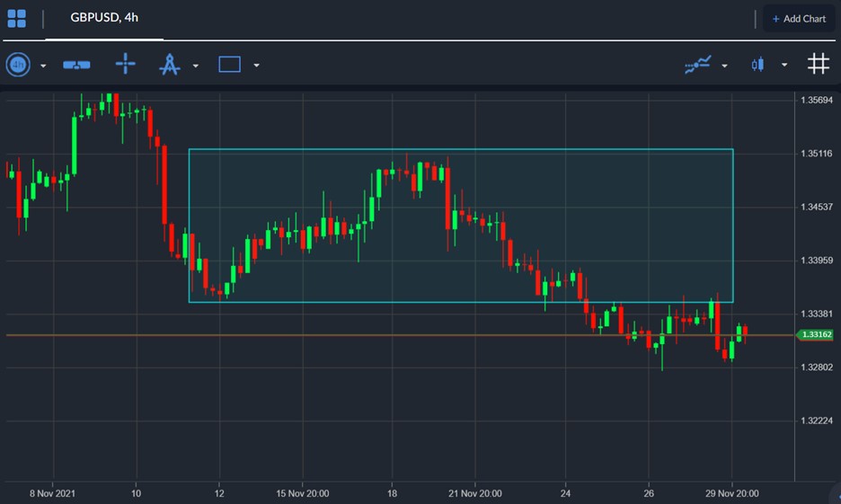
Task: Expand the shapes dropdown arrow
Action: [x=257, y=66]
